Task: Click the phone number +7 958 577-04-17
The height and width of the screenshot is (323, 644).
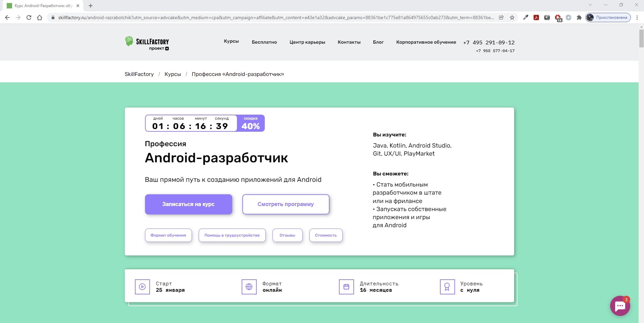Action: tap(495, 51)
